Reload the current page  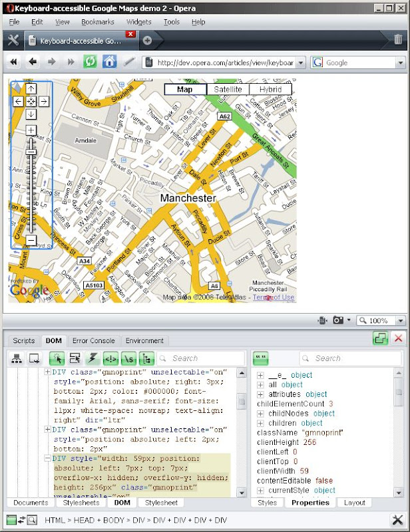[90, 62]
